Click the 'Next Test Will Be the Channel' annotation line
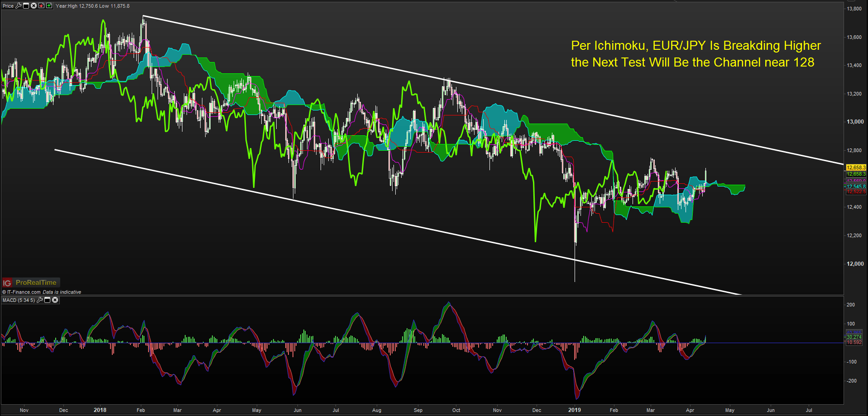Image resolution: width=868 pixels, height=416 pixels. coord(692,62)
